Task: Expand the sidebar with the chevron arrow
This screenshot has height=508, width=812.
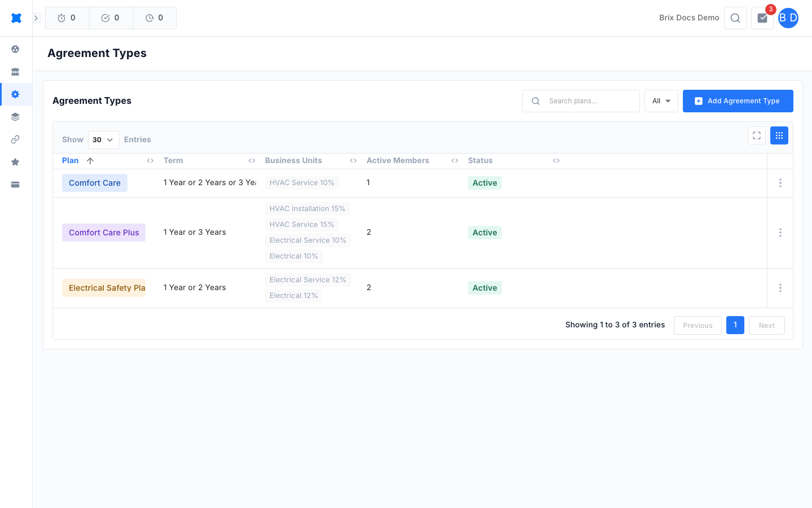Action: pos(36,18)
